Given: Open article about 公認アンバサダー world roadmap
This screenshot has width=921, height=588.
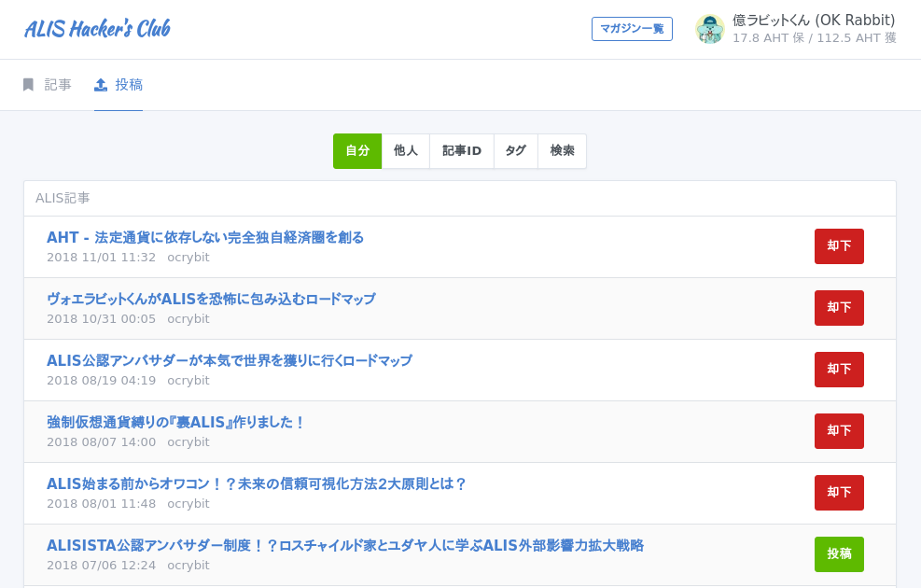Looking at the screenshot, I should click(x=229, y=360).
